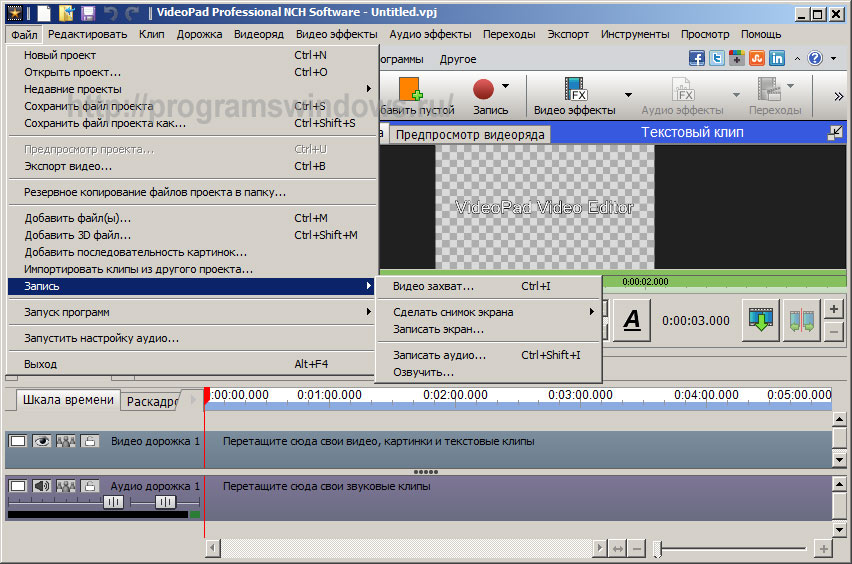This screenshot has width=852, height=564.
Task: Select Новый проект menu item
Action: (192, 55)
